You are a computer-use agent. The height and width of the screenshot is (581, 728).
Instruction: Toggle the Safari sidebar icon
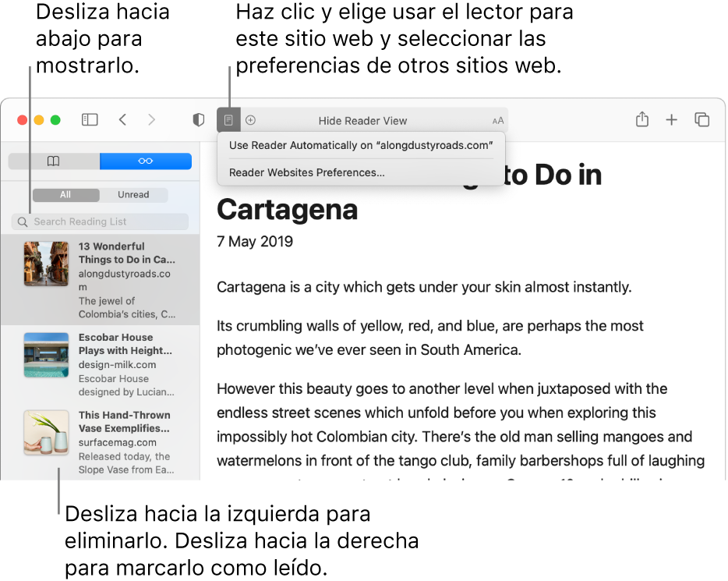click(90, 120)
